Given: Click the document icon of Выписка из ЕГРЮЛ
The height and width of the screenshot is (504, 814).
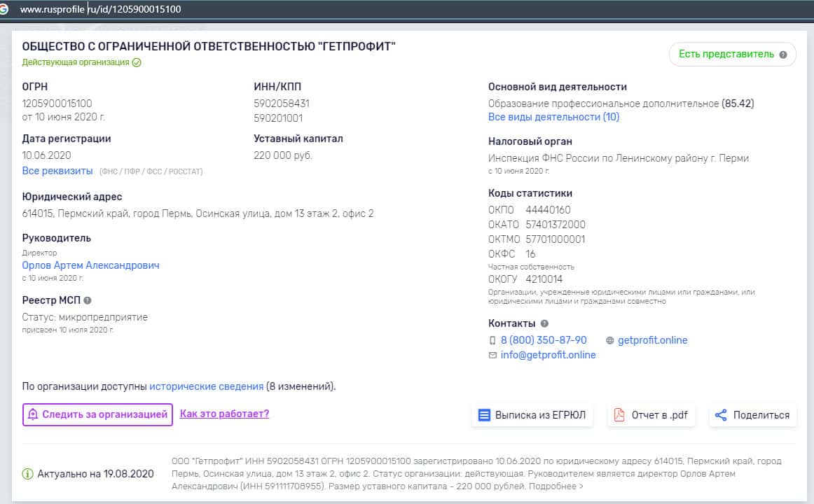Looking at the screenshot, I should (x=484, y=415).
